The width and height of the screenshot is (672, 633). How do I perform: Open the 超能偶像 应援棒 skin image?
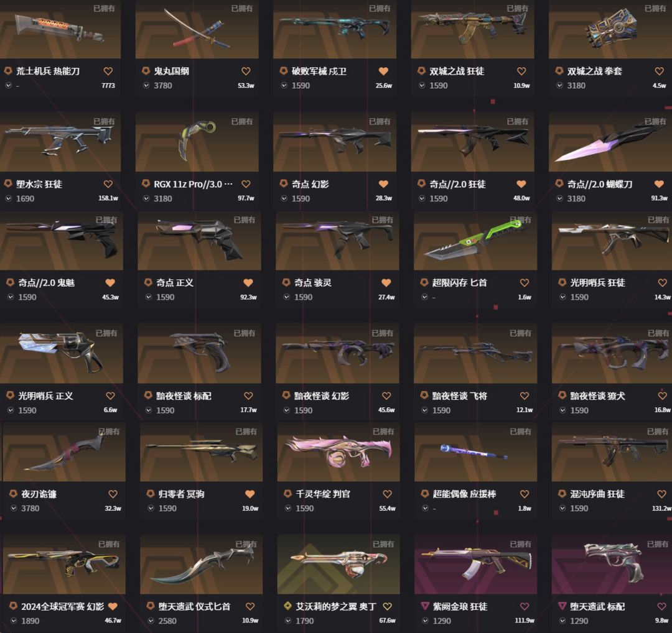click(x=476, y=452)
